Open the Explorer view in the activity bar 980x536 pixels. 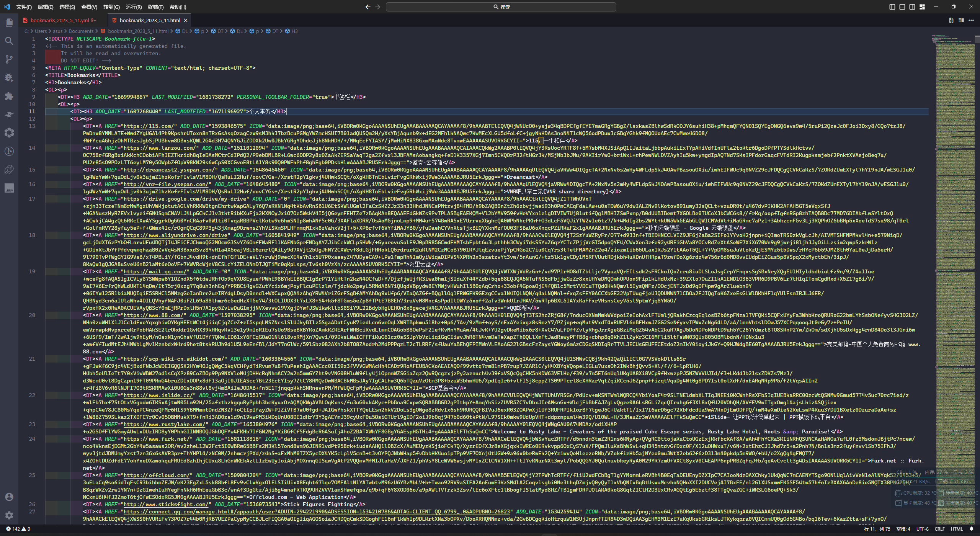tap(9, 23)
